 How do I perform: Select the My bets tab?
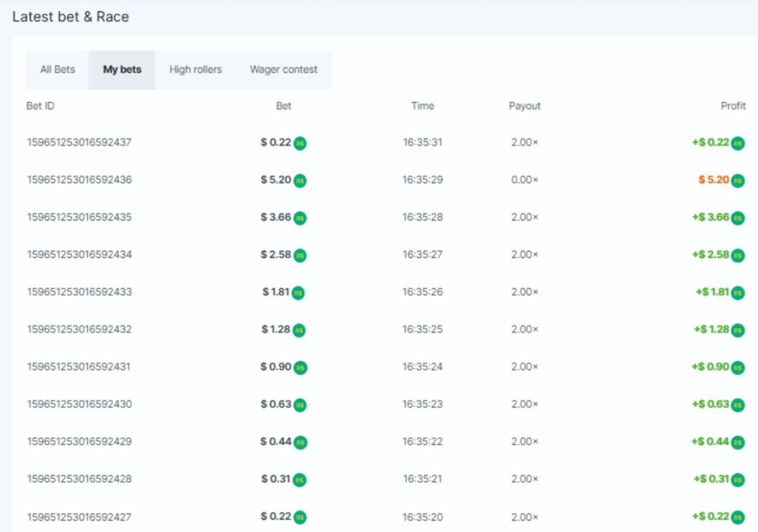pos(122,70)
